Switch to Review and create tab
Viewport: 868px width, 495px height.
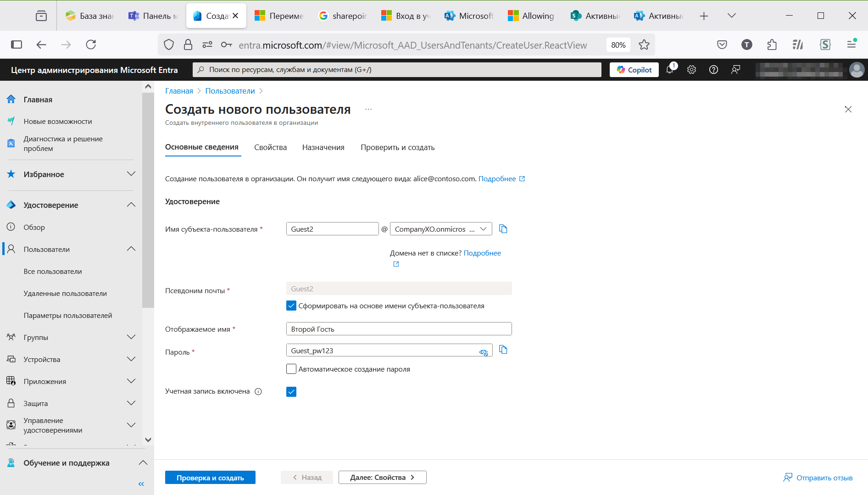397,147
